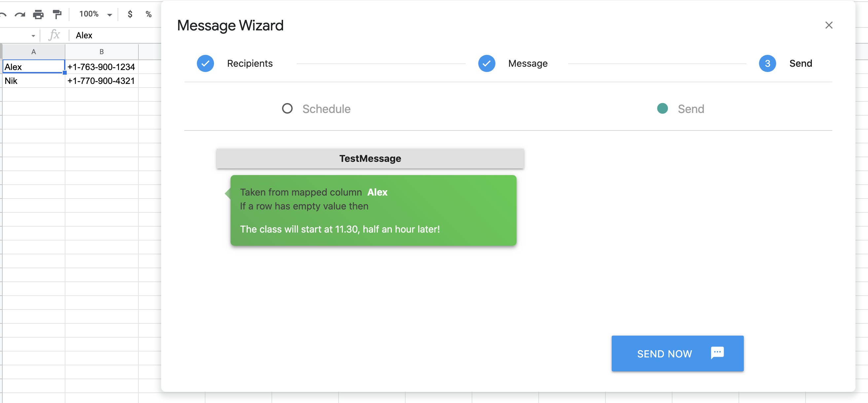Click the Undo icon
The width and height of the screenshot is (868, 403).
coord(4,14)
